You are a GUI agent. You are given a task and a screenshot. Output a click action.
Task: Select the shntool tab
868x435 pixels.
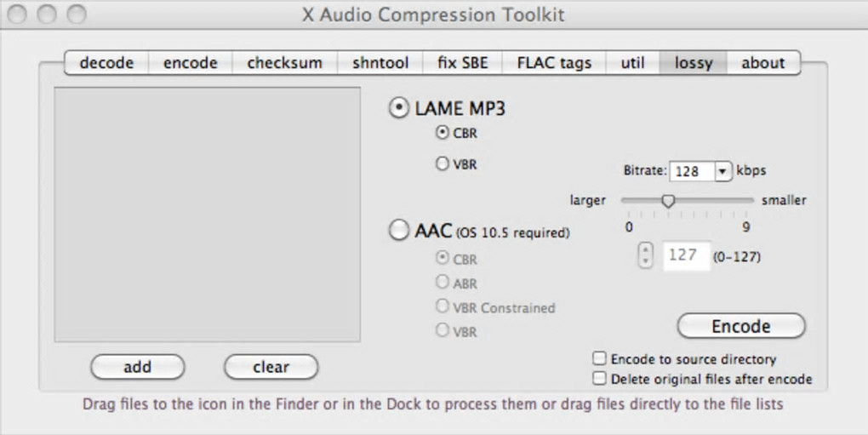click(380, 63)
